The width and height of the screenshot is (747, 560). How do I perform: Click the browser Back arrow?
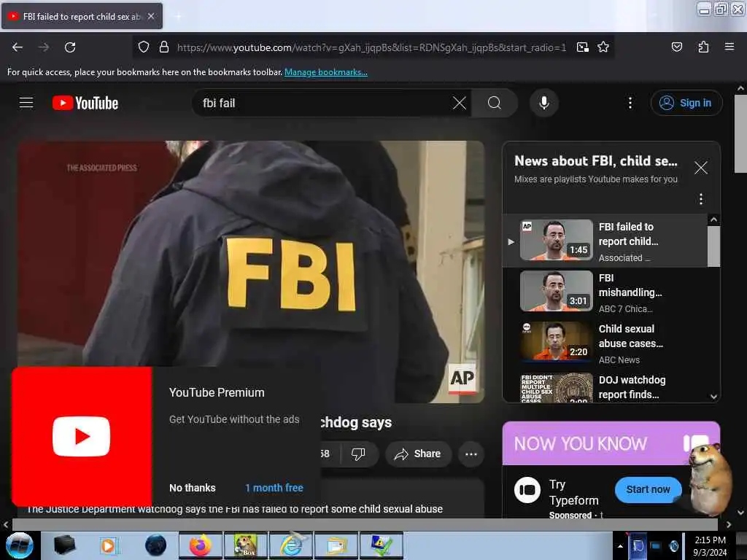(18, 47)
